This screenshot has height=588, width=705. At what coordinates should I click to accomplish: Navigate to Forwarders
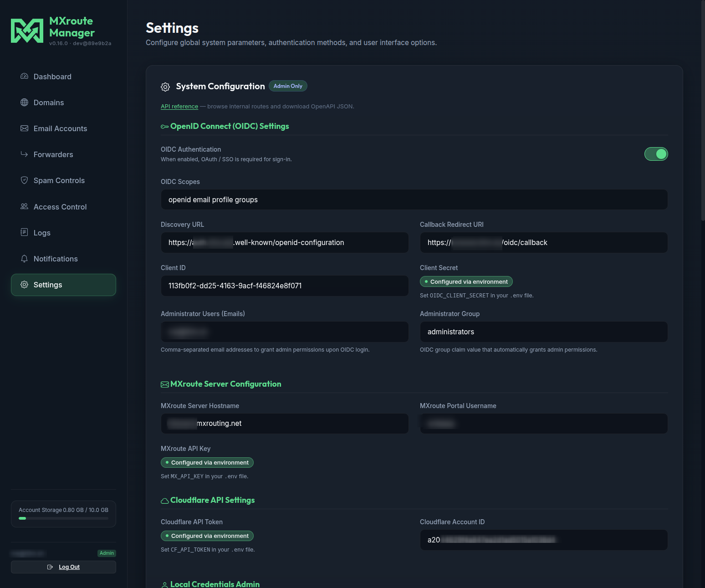coord(63,154)
